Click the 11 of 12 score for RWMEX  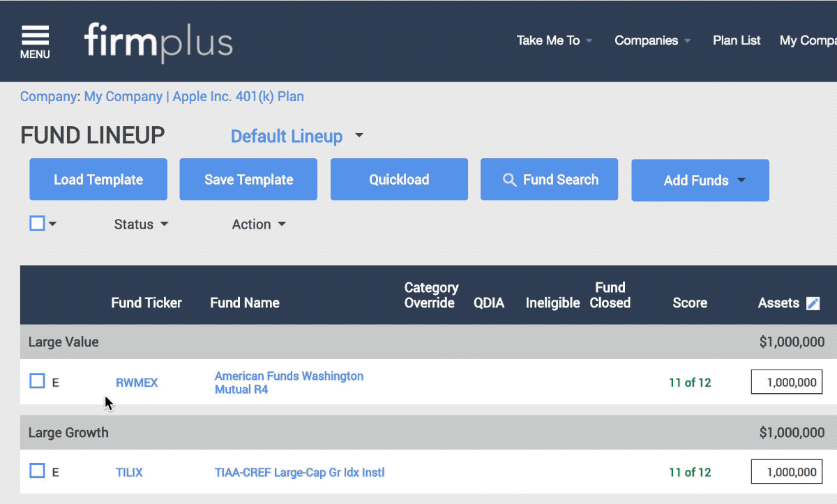click(x=690, y=383)
